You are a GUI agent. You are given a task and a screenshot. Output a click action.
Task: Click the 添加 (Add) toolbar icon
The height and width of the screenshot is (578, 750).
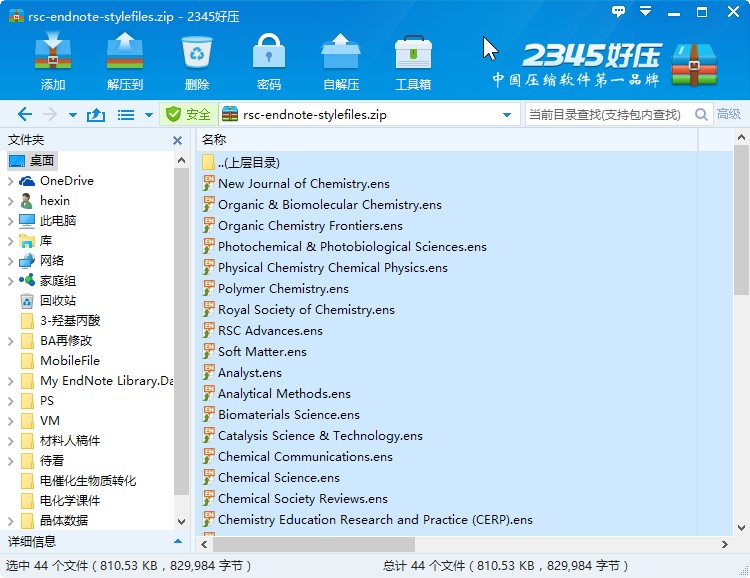click(x=53, y=61)
